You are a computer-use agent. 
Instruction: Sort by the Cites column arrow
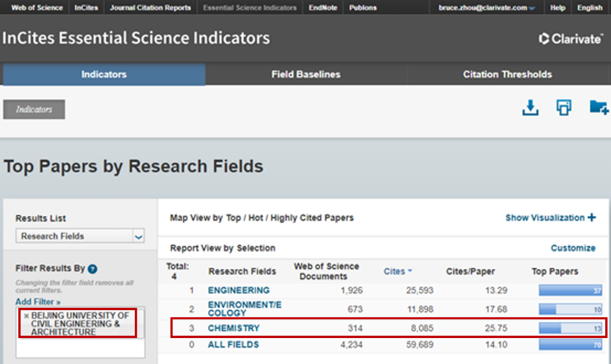410,271
